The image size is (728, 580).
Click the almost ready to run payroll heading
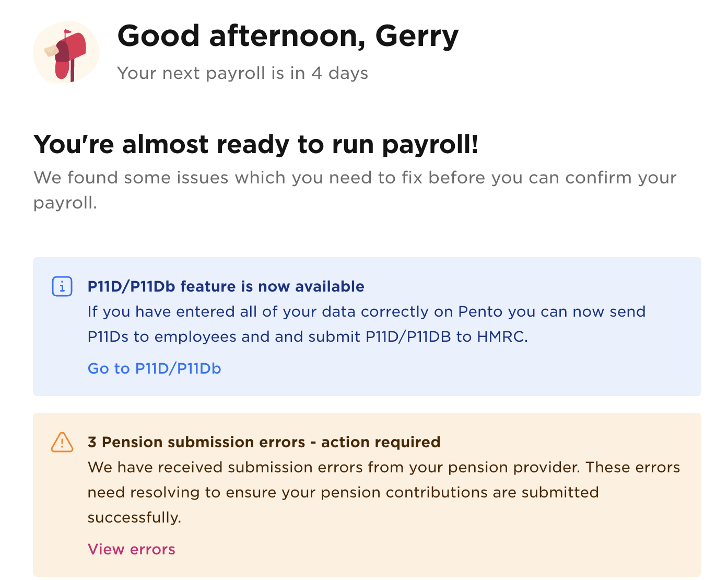[256, 145]
